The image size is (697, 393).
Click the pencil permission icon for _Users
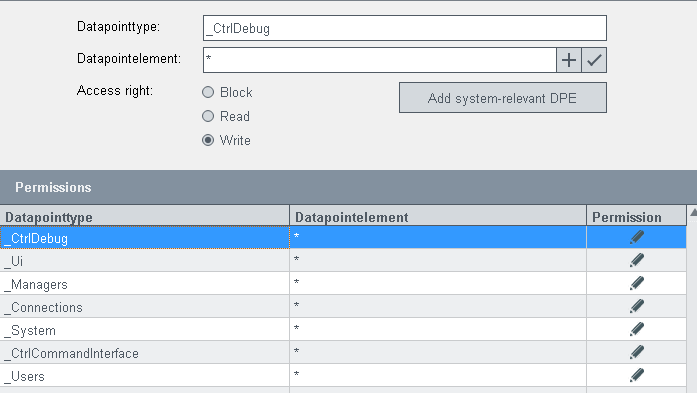[x=637, y=375]
